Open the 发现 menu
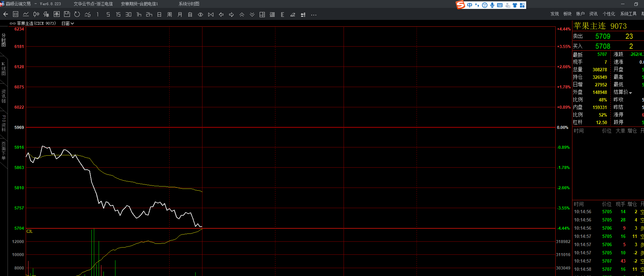Screen dimensions: 644x276 point(555,14)
